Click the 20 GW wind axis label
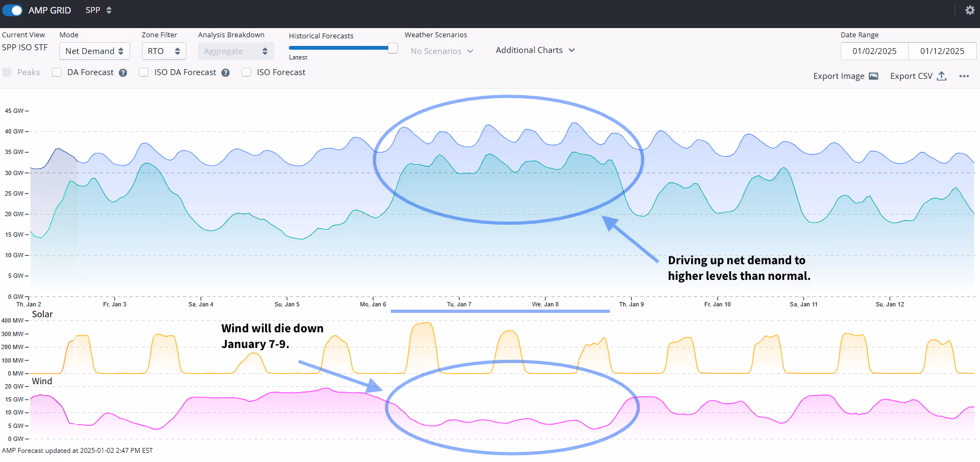Viewport: 980px width, 462px height. [x=15, y=386]
